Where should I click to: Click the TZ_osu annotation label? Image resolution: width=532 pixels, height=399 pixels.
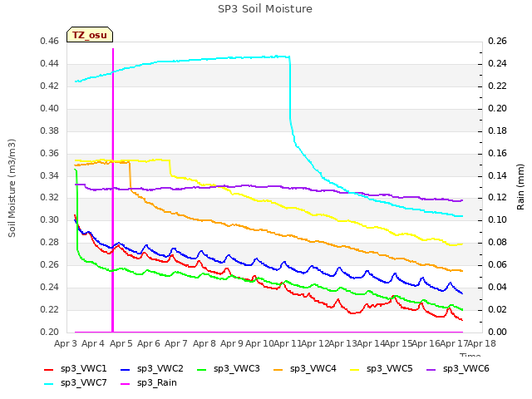(90, 35)
